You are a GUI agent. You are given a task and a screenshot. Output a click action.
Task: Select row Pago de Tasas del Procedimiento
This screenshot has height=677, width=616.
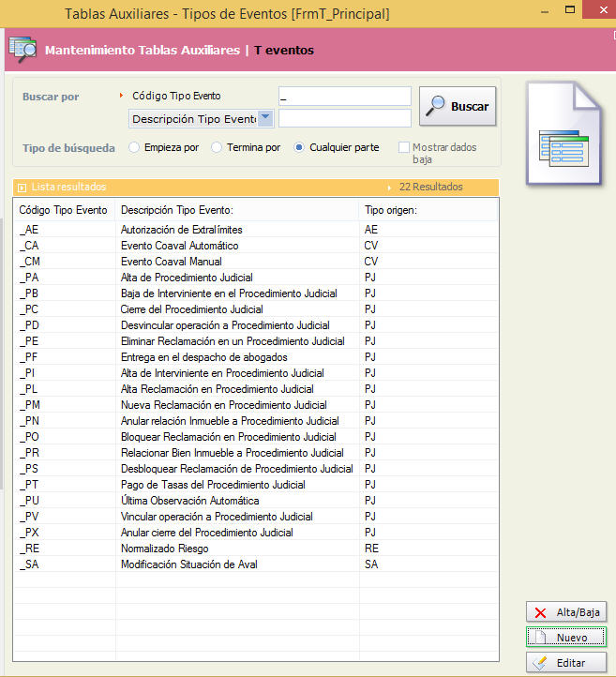[x=256, y=485]
